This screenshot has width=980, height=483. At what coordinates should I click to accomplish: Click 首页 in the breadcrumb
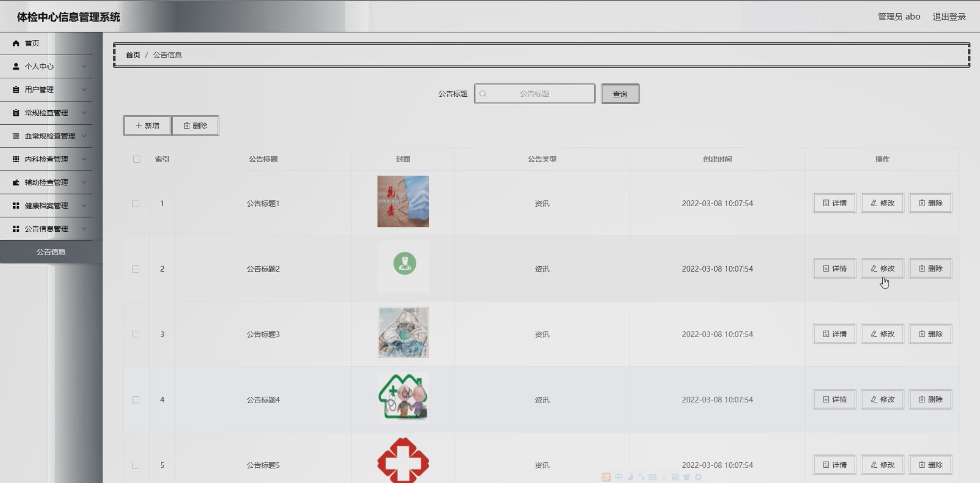(133, 55)
